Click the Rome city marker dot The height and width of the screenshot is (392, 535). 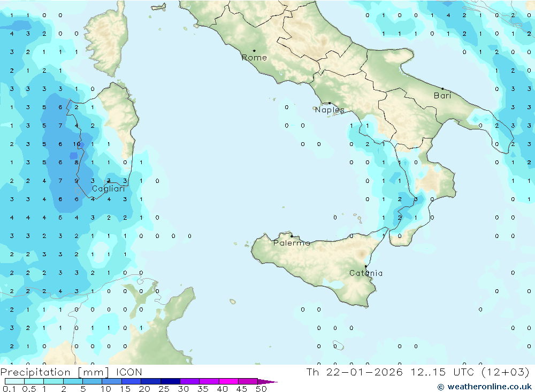[254, 51]
